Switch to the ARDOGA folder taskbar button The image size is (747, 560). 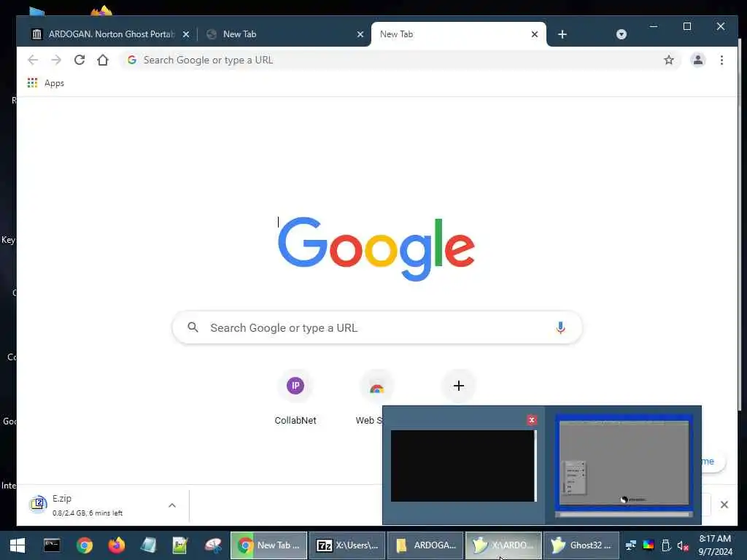(x=425, y=545)
